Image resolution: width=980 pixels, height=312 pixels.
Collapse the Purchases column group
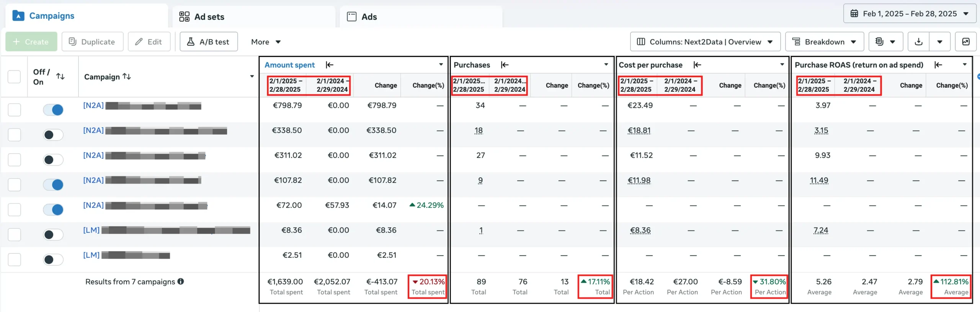[505, 65]
